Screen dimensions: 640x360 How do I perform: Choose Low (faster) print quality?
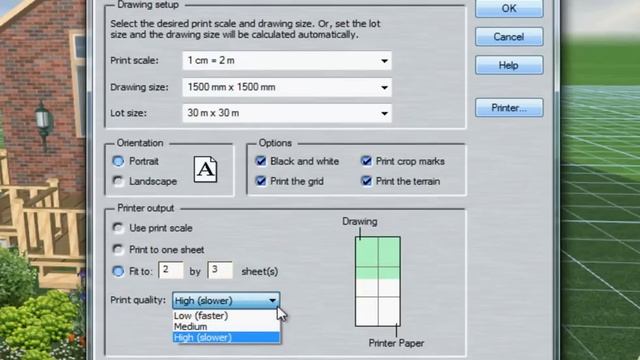point(226,316)
